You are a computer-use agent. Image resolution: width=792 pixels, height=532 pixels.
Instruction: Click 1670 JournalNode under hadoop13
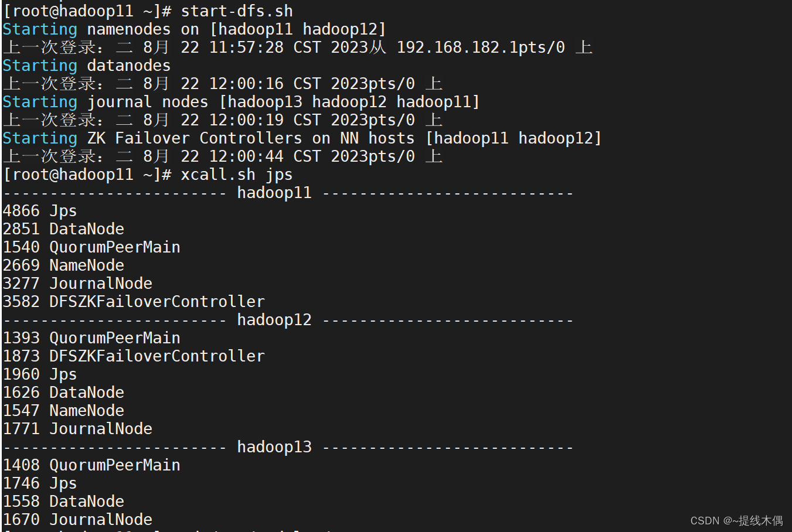click(x=77, y=520)
